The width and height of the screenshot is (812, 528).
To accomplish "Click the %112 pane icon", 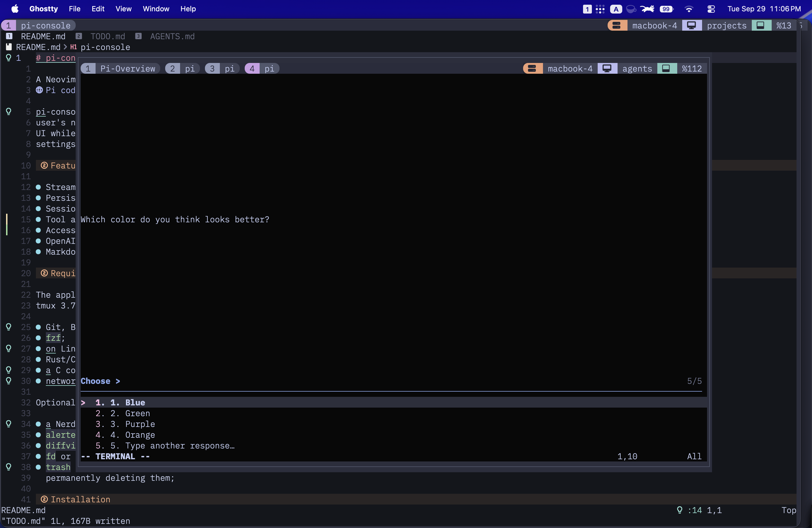I will tap(666, 68).
